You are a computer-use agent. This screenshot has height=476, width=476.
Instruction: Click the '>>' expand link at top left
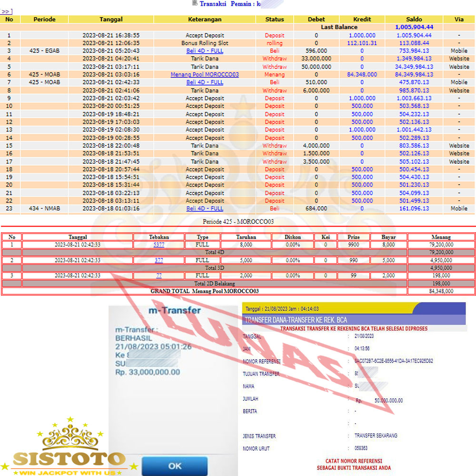pyautogui.click(x=7, y=11)
